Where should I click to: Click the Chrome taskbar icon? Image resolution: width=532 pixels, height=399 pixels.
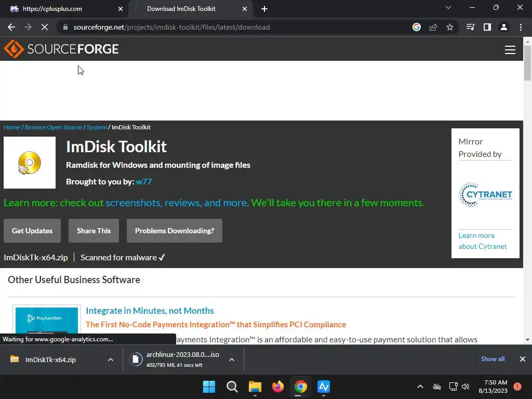pyautogui.click(x=301, y=387)
